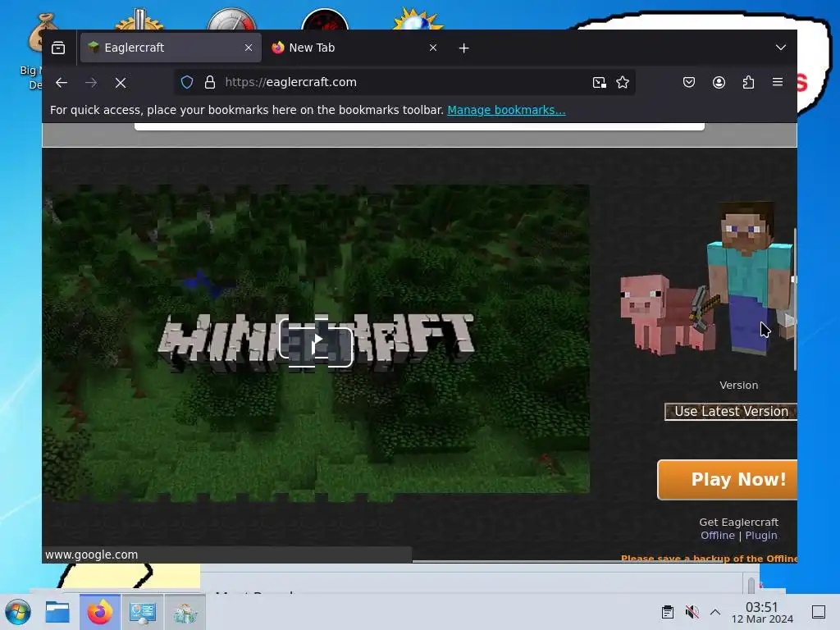Open tracking protection shield info
The height and width of the screenshot is (630, 840).
(186, 83)
